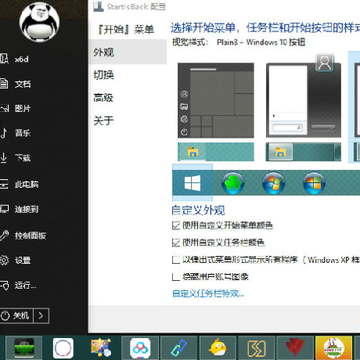Open the gold outlined square-logo taskbar icon
Viewport: 360px width, 360px height.
(256, 348)
